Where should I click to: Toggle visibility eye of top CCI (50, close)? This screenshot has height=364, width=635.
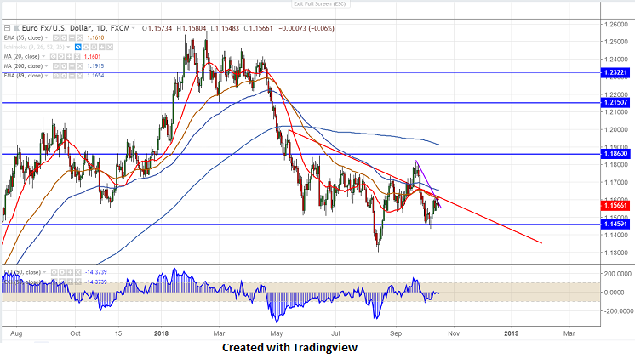pyautogui.click(x=54, y=272)
